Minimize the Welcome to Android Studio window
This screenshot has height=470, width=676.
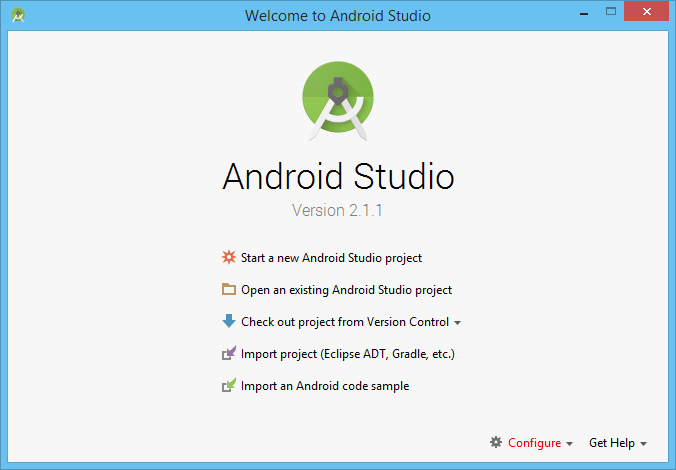pyautogui.click(x=584, y=12)
